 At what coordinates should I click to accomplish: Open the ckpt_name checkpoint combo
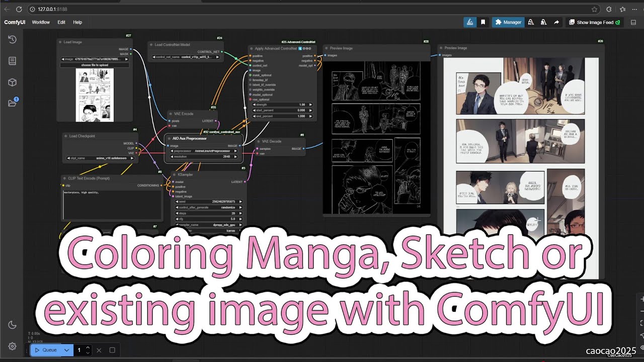pos(101,158)
